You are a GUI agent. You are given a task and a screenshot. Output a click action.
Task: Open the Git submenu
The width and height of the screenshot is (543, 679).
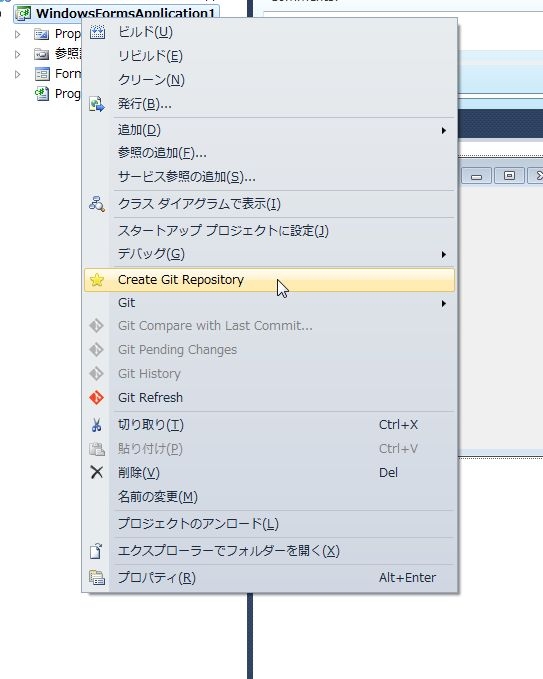[x=269, y=303]
